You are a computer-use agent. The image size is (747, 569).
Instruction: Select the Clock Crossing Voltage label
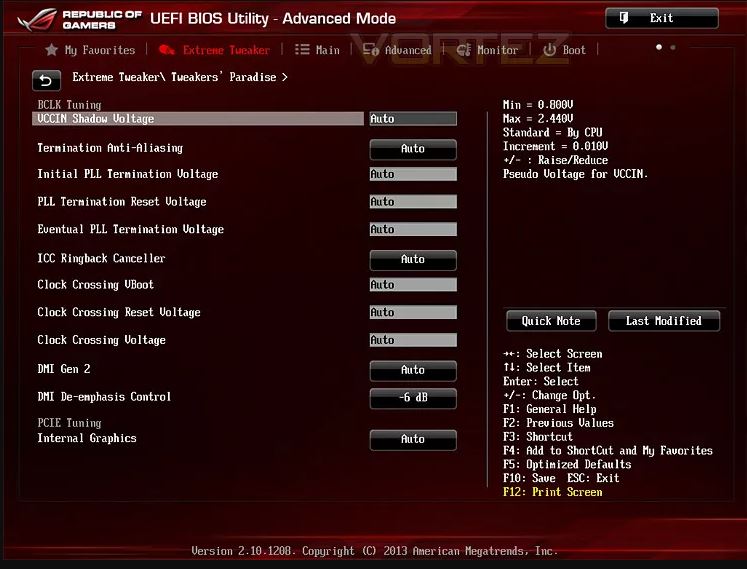tap(101, 340)
